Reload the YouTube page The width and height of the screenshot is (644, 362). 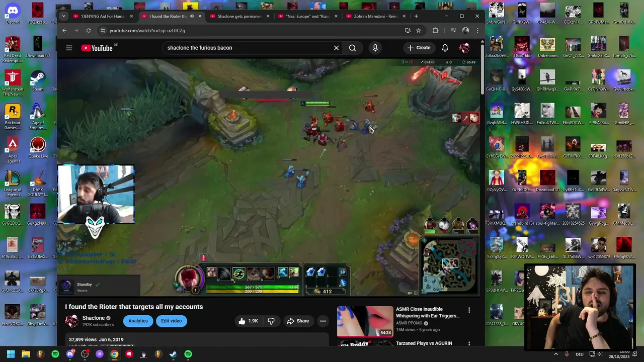pos(89,30)
